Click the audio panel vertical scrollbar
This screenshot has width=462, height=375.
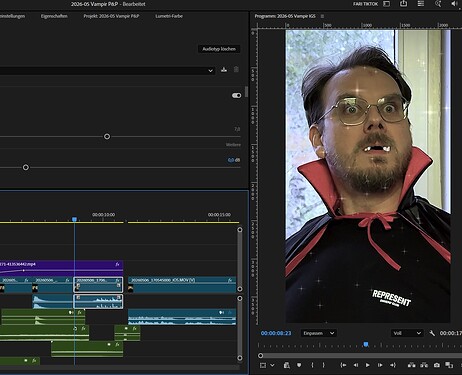click(x=247, y=92)
